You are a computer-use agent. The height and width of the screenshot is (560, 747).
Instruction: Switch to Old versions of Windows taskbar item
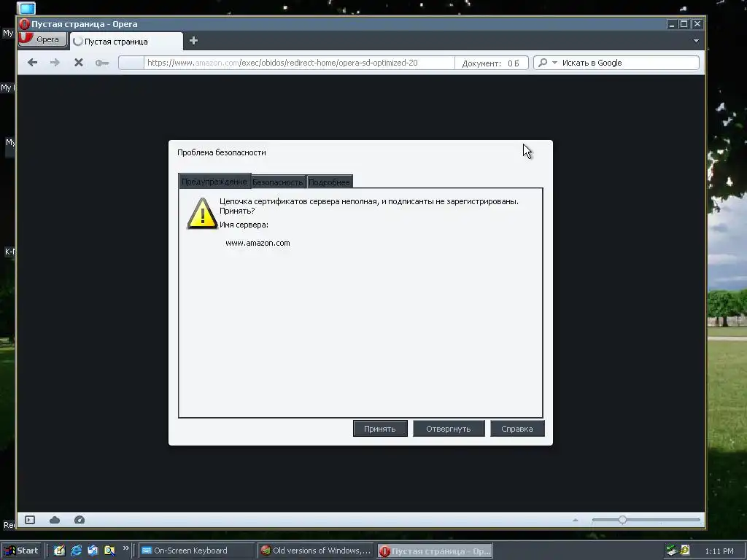click(317, 551)
